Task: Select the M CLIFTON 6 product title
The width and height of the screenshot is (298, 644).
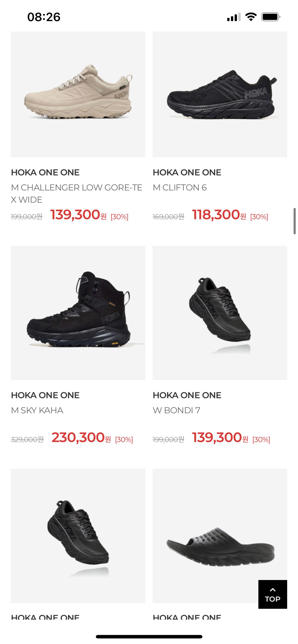Action: (x=180, y=188)
